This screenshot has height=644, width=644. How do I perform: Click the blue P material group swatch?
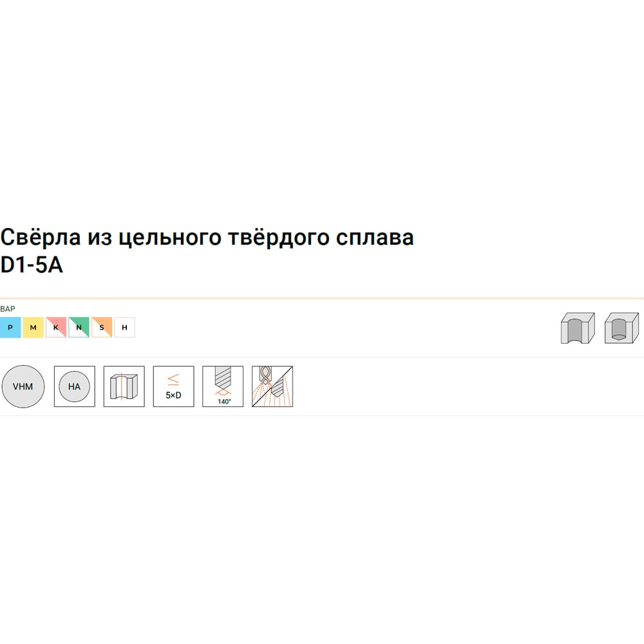[x=10, y=327]
